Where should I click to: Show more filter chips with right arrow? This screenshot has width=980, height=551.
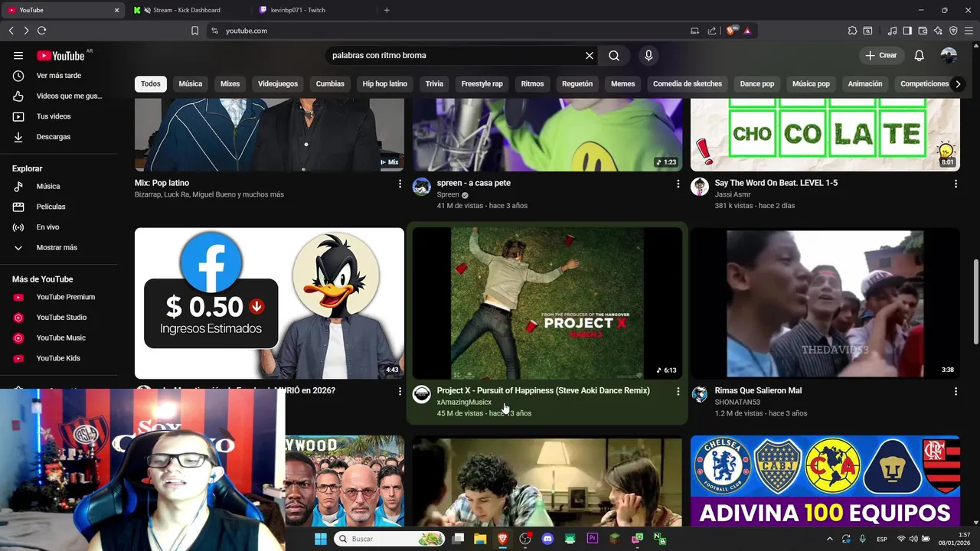[x=957, y=84]
